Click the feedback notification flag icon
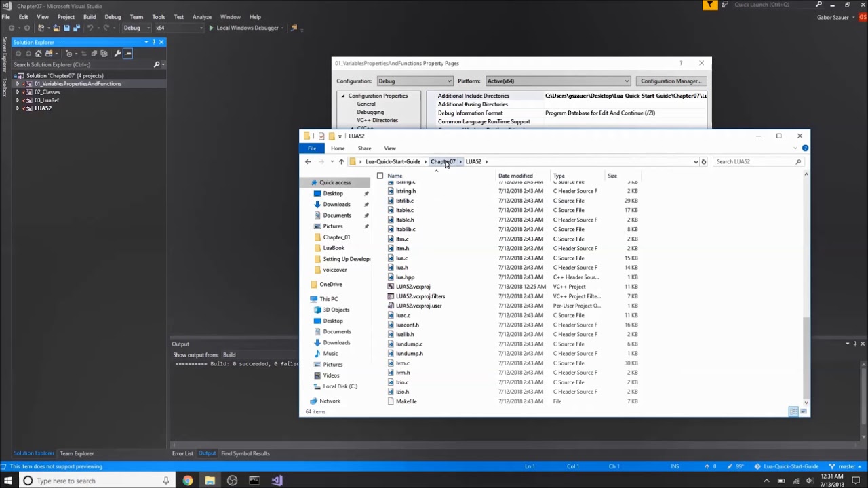 click(710, 5)
